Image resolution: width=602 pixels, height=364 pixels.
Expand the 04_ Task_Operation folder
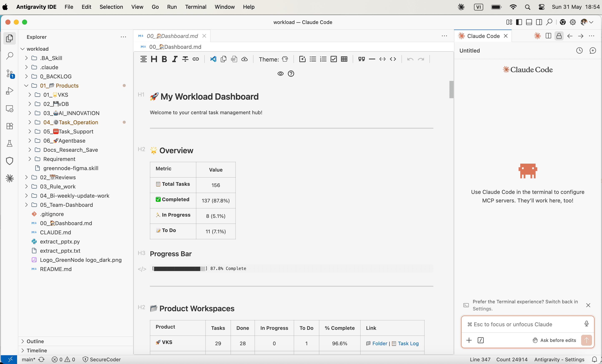(x=30, y=122)
